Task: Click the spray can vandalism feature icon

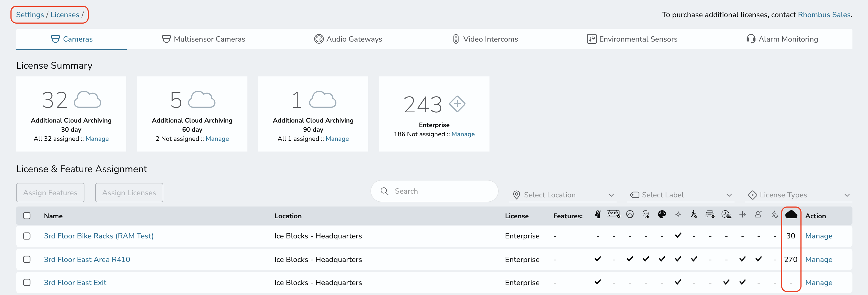Action: coord(598,215)
